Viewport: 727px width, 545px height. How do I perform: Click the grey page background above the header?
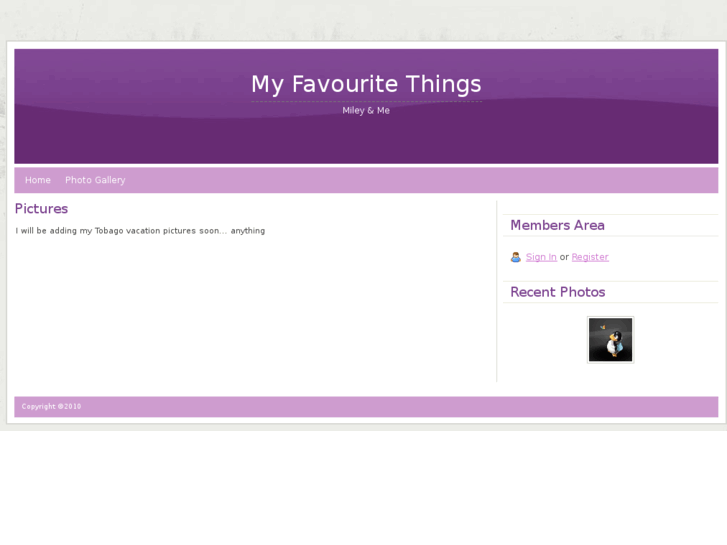pyautogui.click(x=360, y=20)
